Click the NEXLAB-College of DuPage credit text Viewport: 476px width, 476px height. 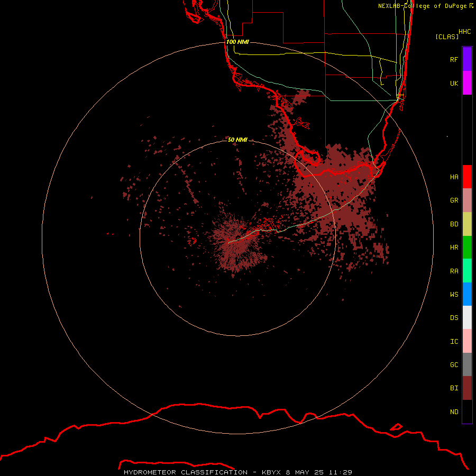pos(425,6)
